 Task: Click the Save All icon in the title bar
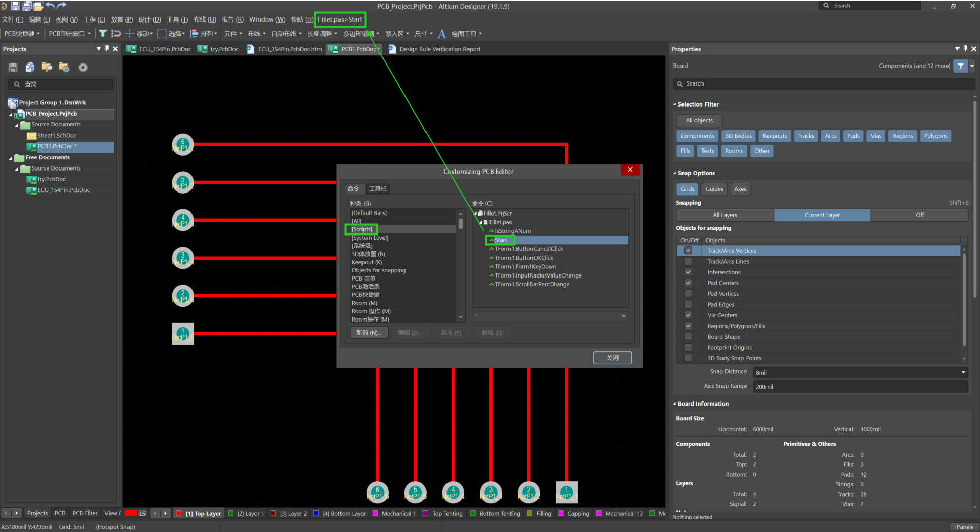pos(27,6)
